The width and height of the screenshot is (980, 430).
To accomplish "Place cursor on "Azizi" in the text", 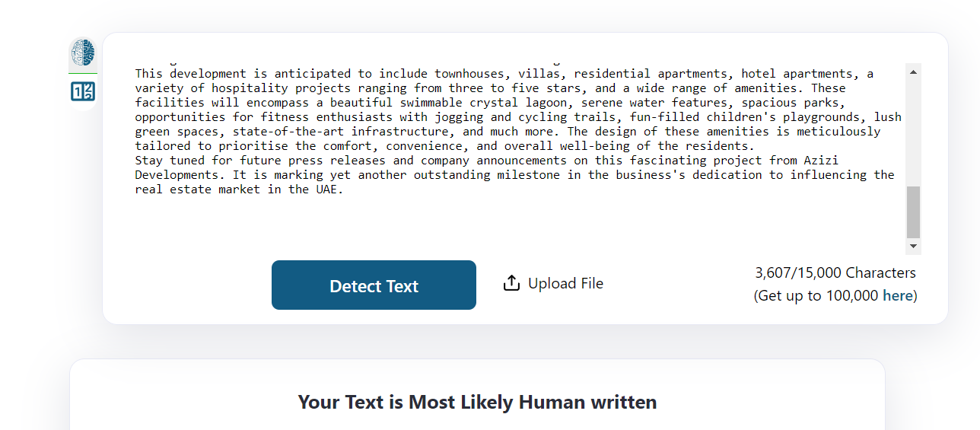I will (820, 161).
